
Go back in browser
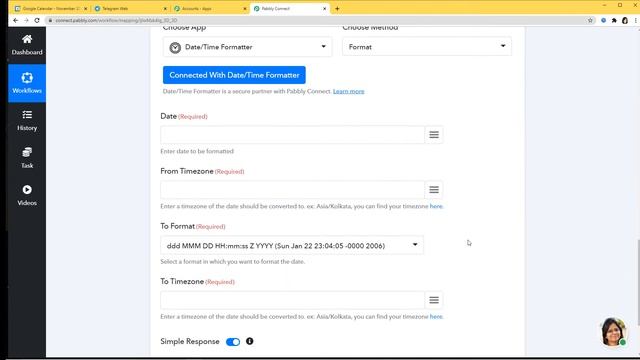pyautogui.click(x=16, y=20)
